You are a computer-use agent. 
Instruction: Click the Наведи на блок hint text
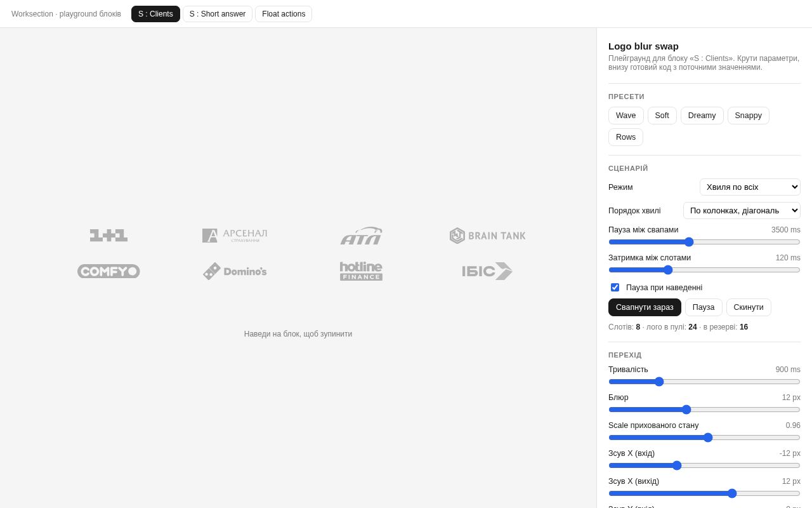pyautogui.click(x=298, y=334)
